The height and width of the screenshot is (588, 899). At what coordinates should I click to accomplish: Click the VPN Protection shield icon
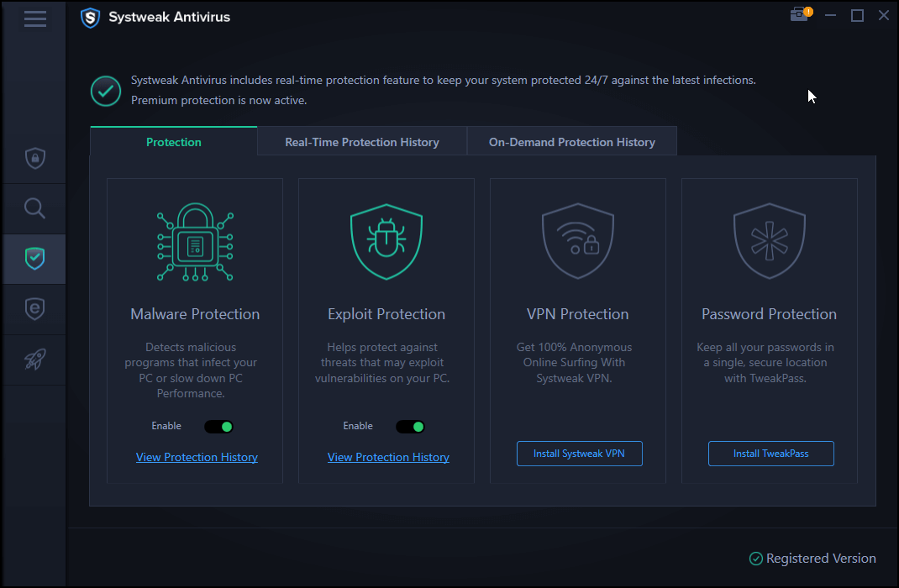point(578,241)
